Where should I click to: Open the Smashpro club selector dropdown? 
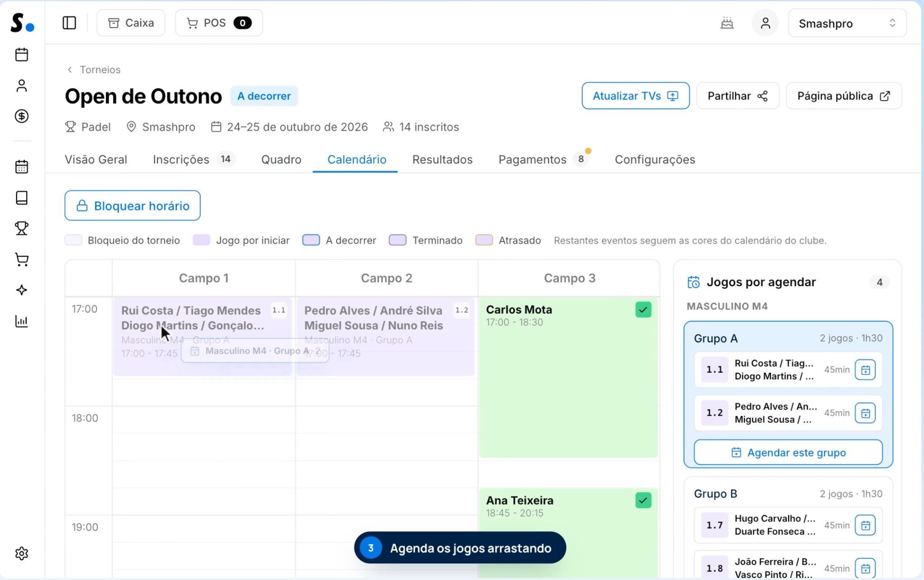(847, 23)
